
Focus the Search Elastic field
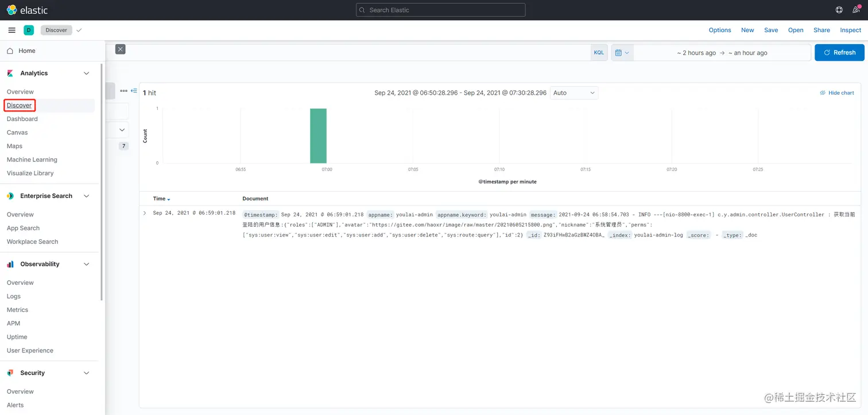[440, 10]
